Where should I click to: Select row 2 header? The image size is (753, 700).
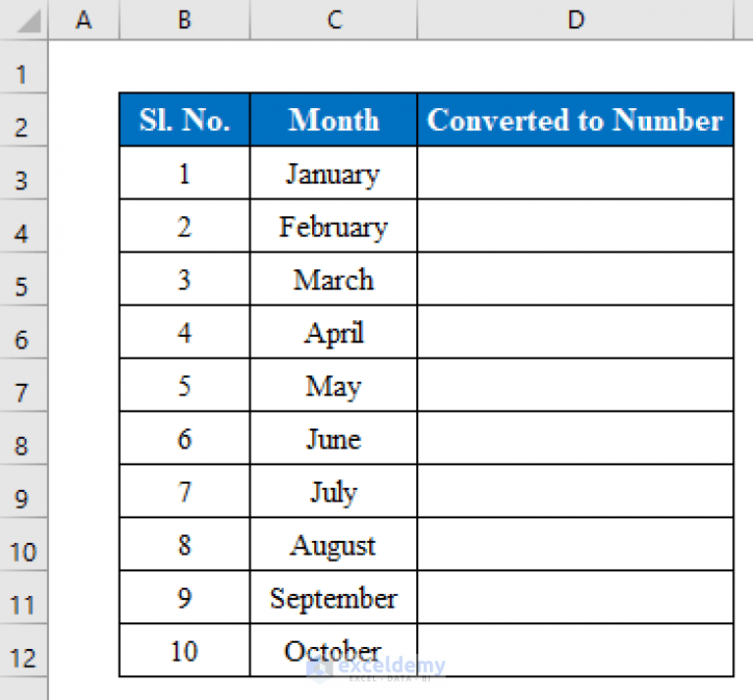click(x=24, y=120)
